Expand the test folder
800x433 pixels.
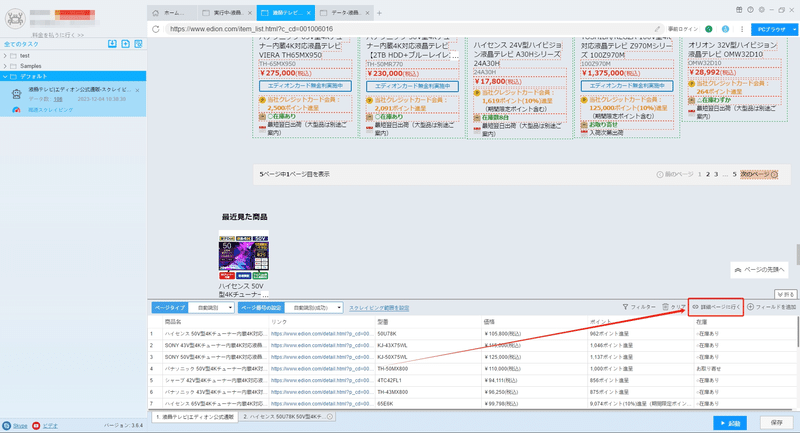5,56
